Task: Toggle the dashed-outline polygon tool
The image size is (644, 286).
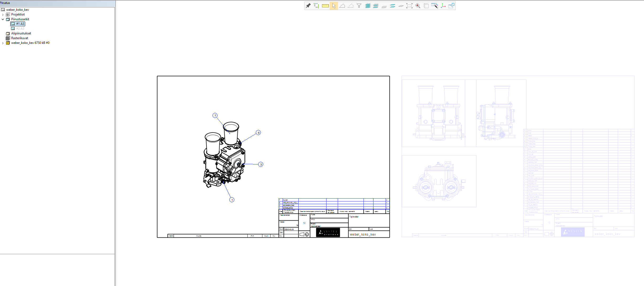Action: [x=351, y=6]
